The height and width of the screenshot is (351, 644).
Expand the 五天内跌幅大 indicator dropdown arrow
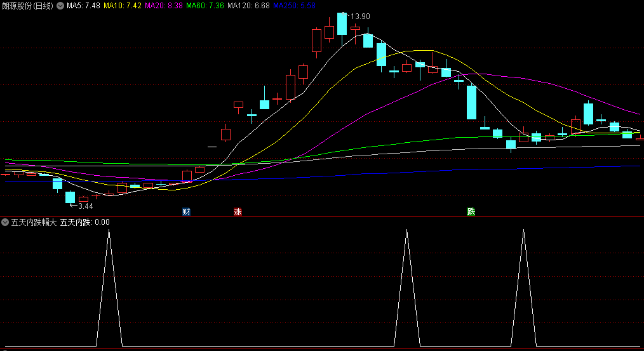click(x=5, y=223)
